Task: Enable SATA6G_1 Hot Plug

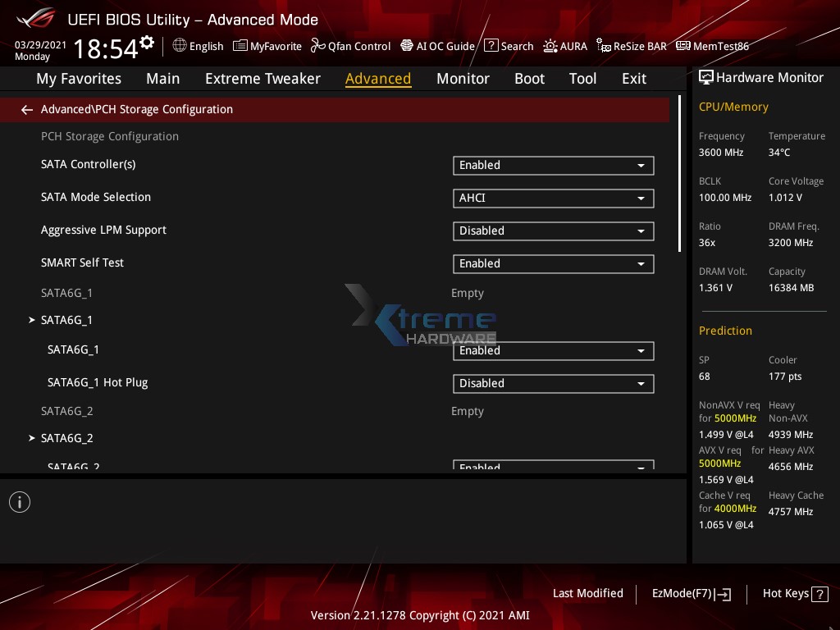Action: [x=553, y=383]
